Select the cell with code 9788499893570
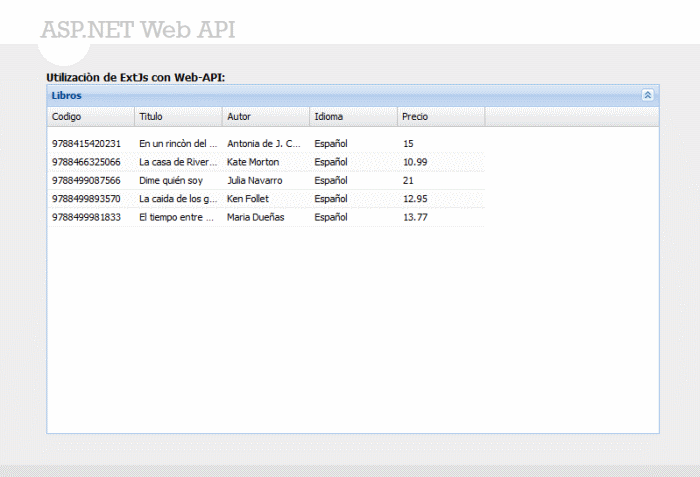The height and width of the screenshot is (477, 700). coord(86,199)
